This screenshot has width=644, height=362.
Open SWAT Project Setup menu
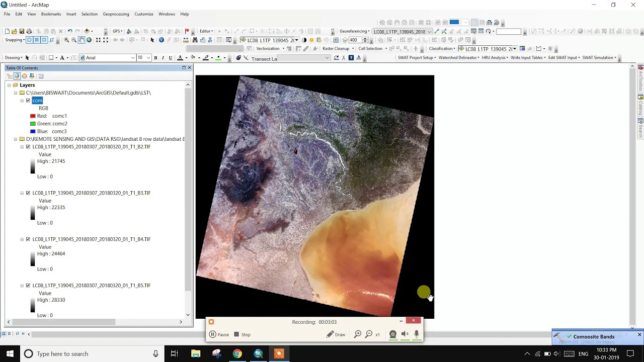[x=417, y=58]
